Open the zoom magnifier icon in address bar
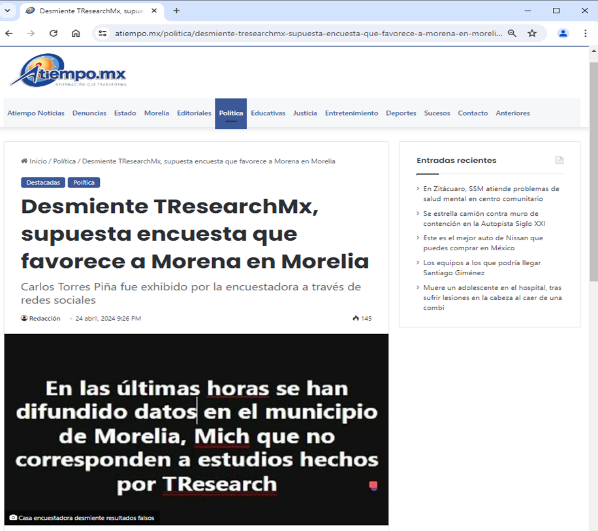The width and height of the screenshot is (598, 531). tap(512, 34)
